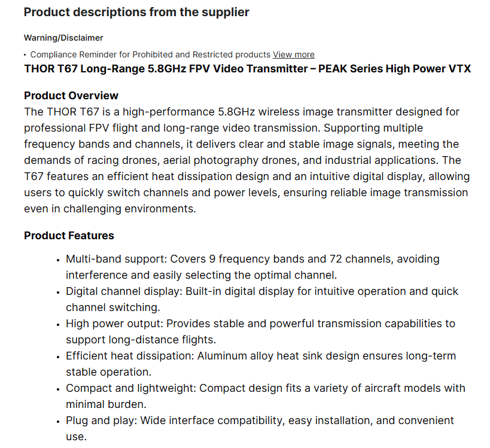Click the '72 channels' text
The height and width of the screenshot is (448, 490).
356,259
